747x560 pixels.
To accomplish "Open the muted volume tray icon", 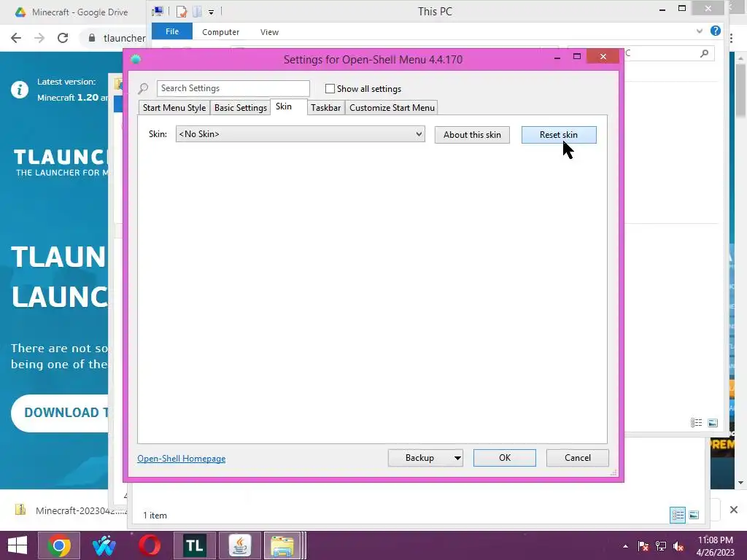I will click(x=678, y=546).
